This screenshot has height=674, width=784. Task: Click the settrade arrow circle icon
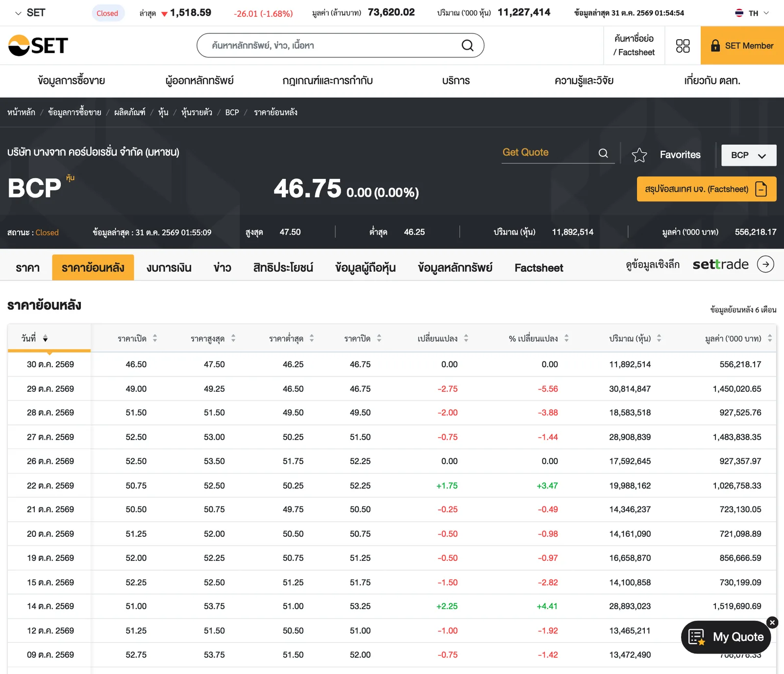(x=765, y=264)
